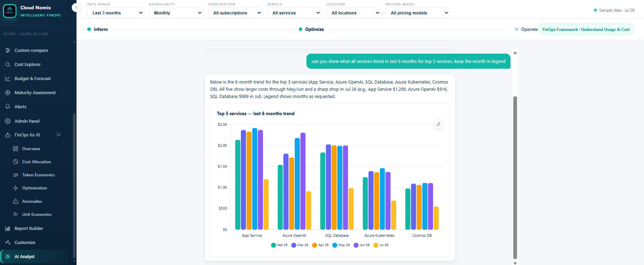
Task: Click the SQL Database axis label
Action: (x=337, y=235)
